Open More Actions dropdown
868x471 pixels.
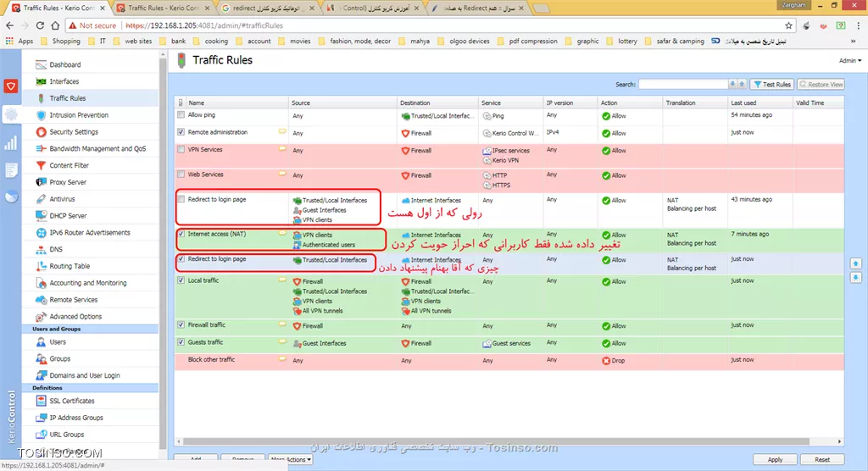click(292, 459)
